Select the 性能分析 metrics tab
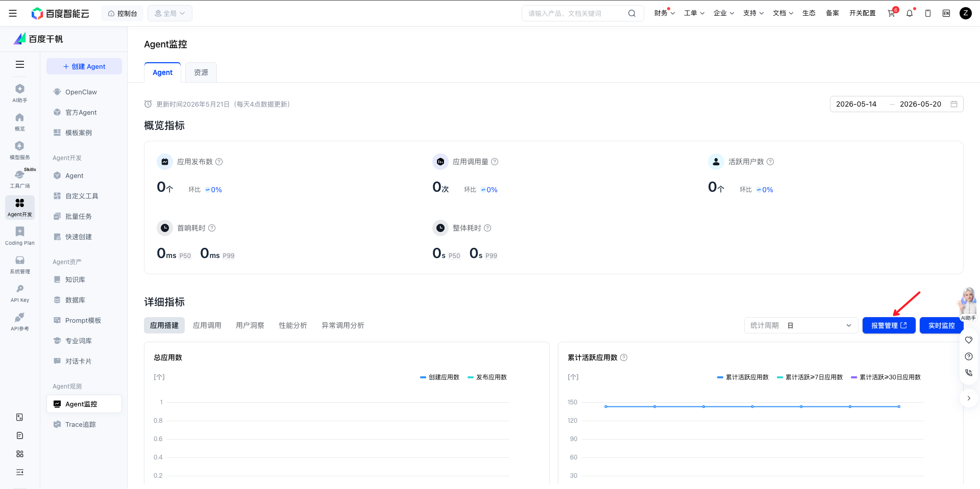The image size is (980, 489). coord(293,325)
